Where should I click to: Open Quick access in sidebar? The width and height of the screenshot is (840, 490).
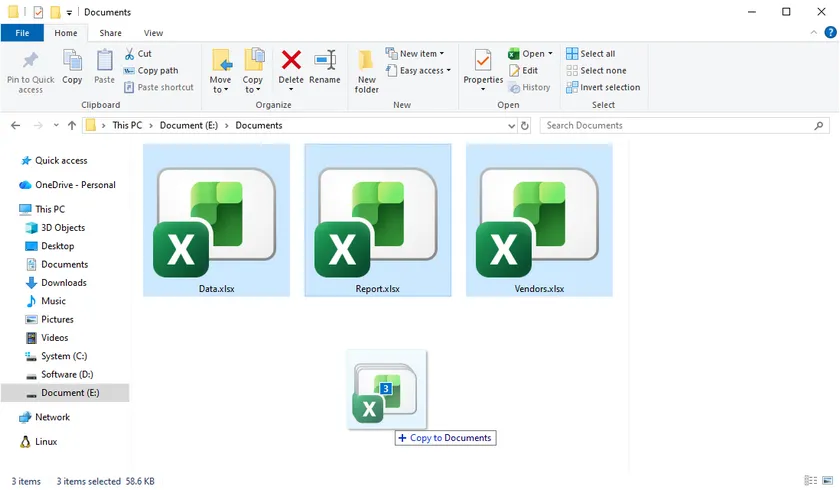coord(54,161)
